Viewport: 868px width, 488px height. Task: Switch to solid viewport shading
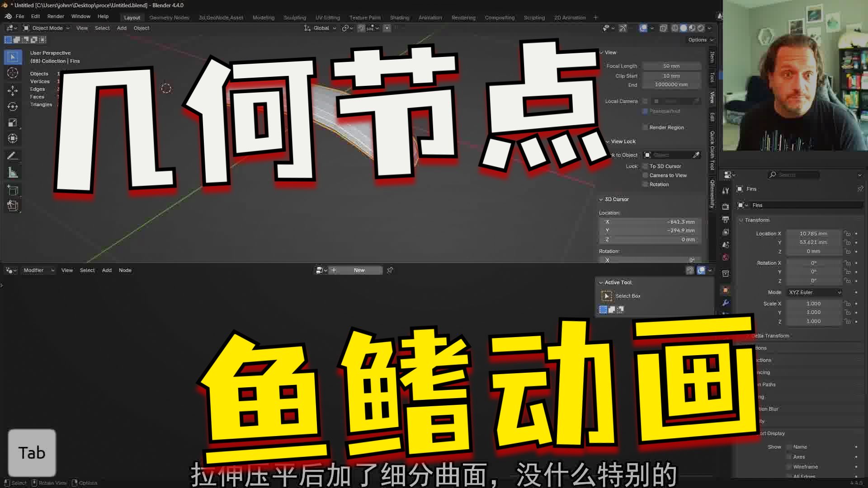click(x=684, y=28)
